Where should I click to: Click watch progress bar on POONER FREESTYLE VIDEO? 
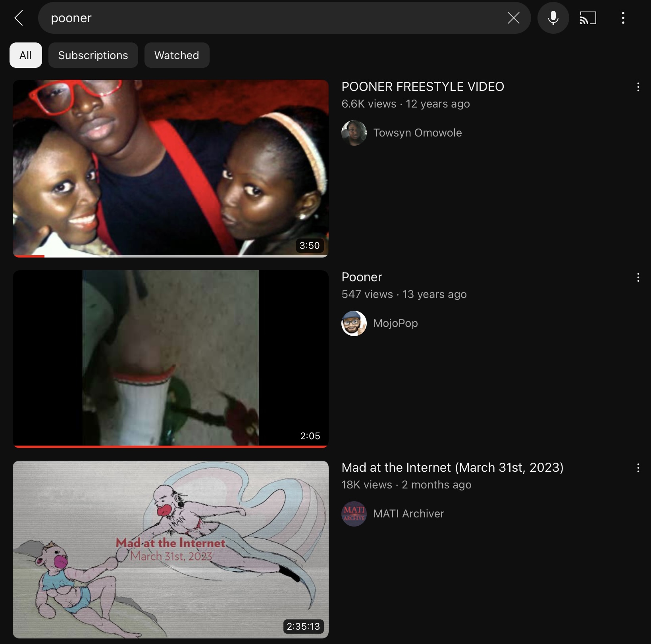[171, 256]
